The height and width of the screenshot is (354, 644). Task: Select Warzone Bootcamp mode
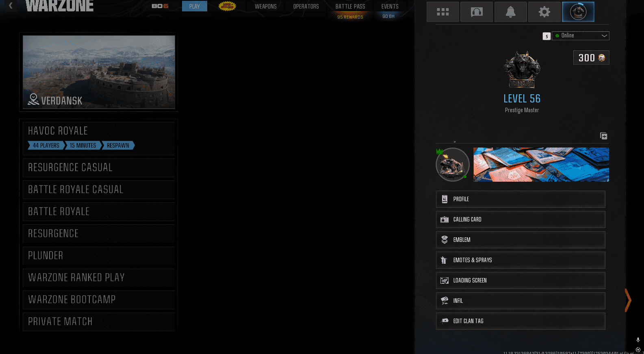pyautogui.click(x=99, y=300)
